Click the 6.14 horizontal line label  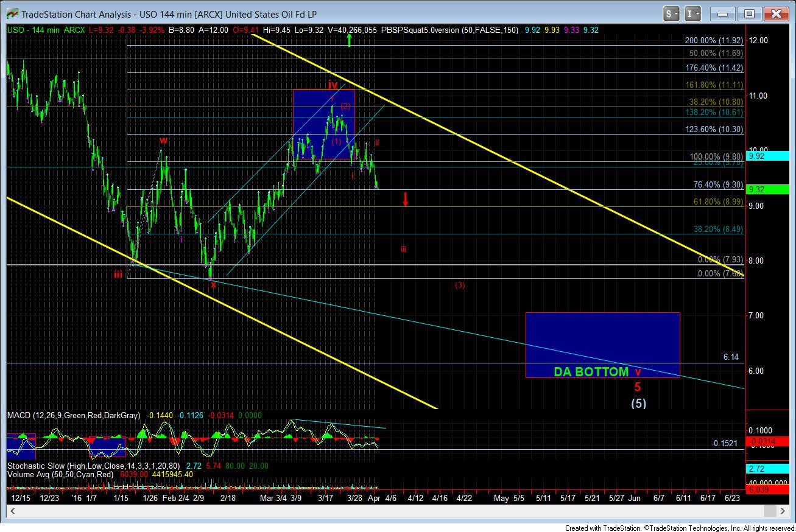pos(731,357)
